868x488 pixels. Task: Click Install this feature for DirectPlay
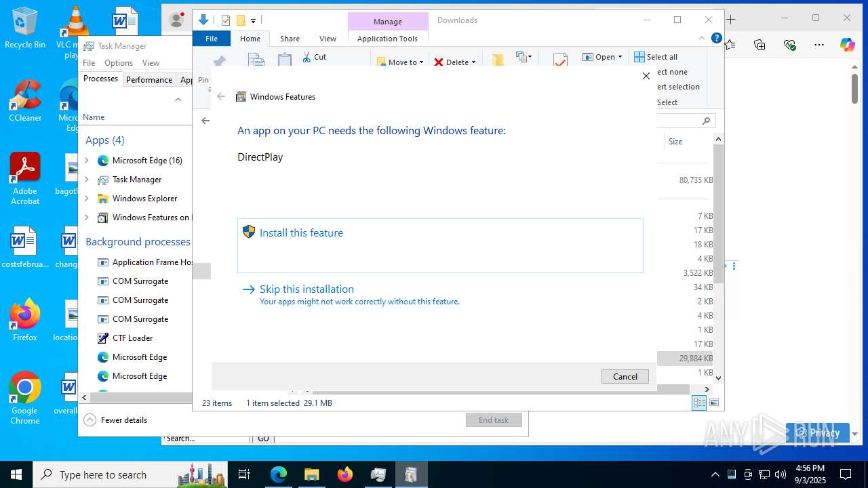pyautogui.click(x=440, y=245)
